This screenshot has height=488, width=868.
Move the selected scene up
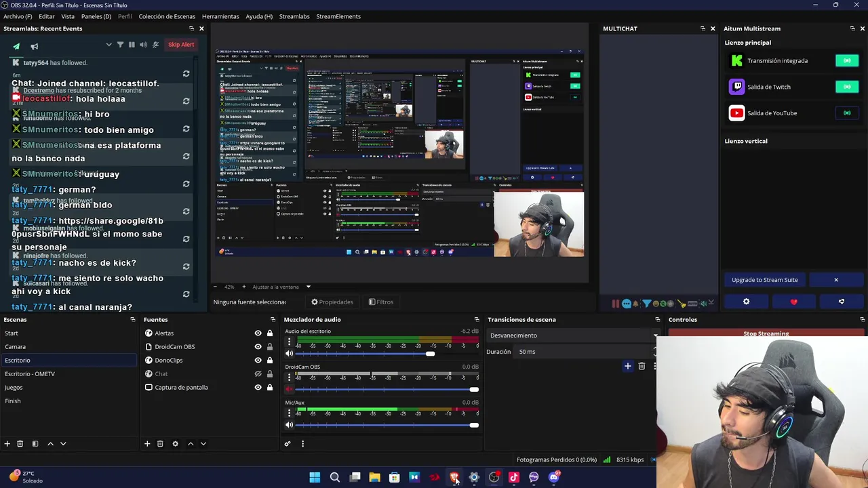50,443
